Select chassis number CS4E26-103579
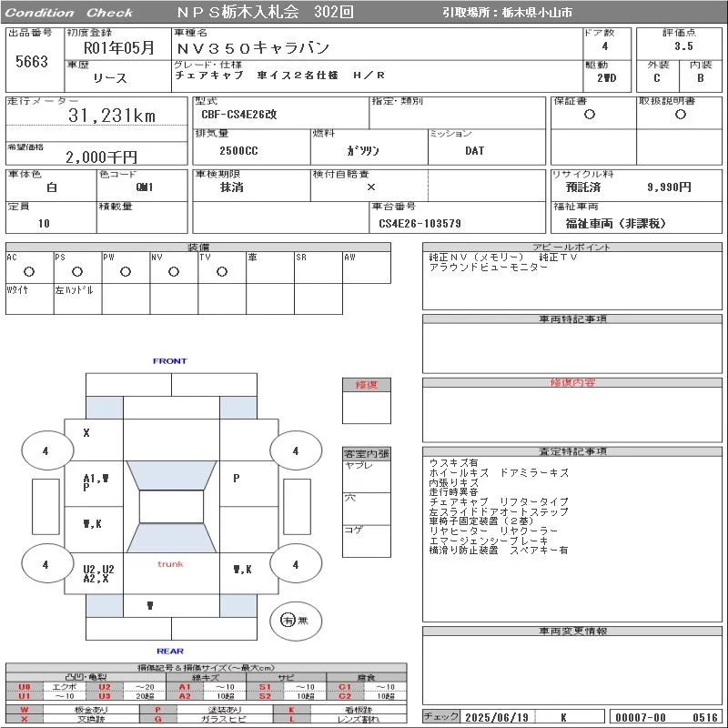728x728 pixels. pyautogui.click(x=420, y=223)
